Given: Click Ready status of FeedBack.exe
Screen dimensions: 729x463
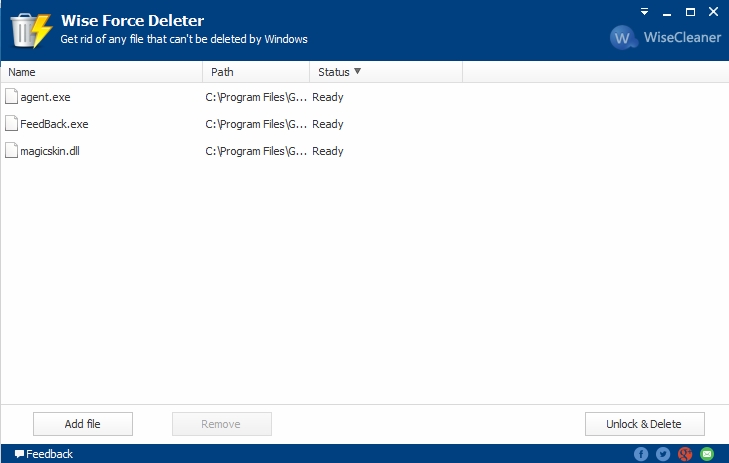Looking at the screenshot, I should [328, 124].
